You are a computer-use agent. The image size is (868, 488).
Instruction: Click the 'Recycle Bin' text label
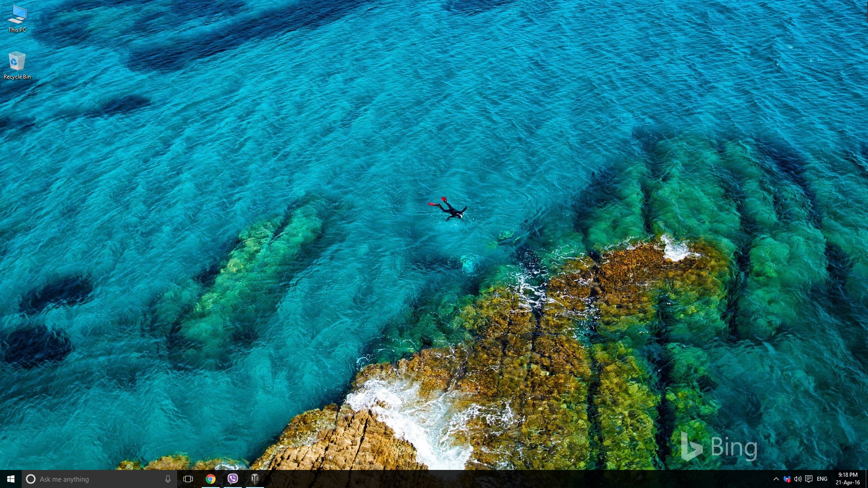(x=17, y=77)
